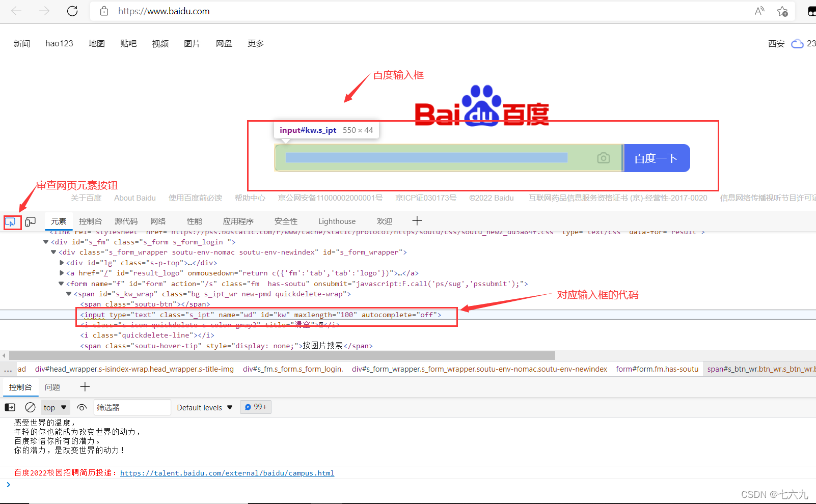The width and height of the screenshot is (816, 504).
Task: Switch to the 控制台 DevTools tab
Action: coord(90,221)
